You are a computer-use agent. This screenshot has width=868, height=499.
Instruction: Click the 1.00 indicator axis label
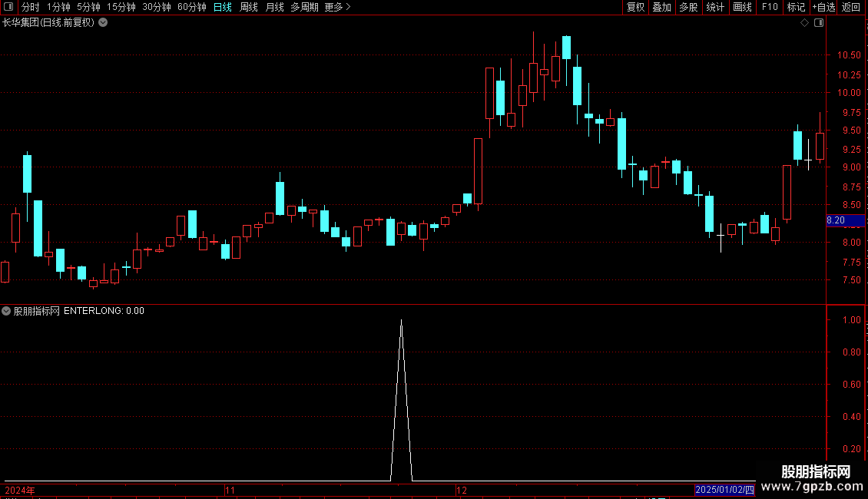(x=851, y=320)
